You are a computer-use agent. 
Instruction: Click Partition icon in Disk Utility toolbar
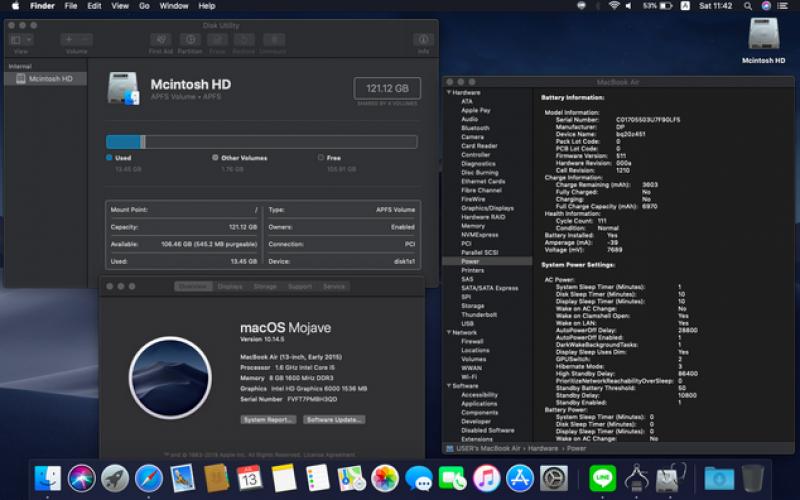(x=190, y=40)
